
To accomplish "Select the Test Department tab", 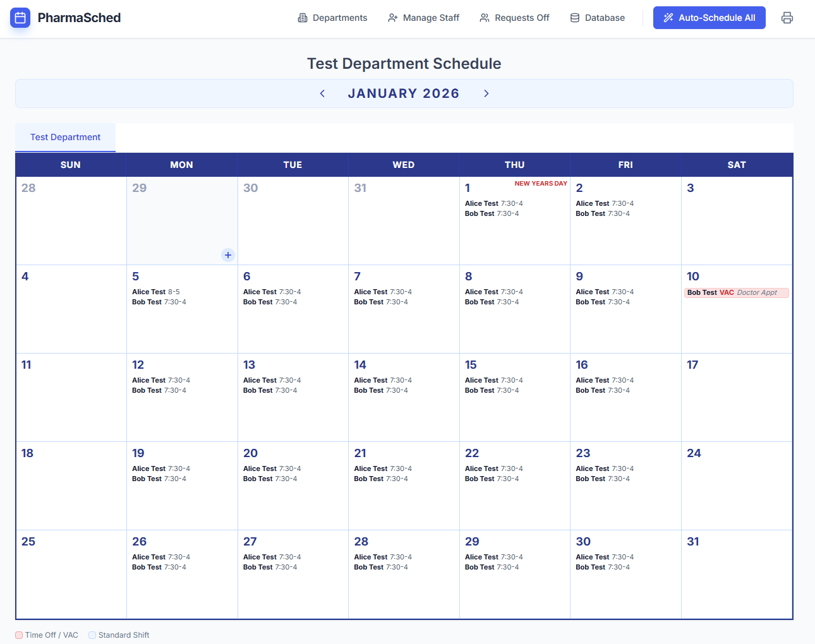I will click(66, 137).
